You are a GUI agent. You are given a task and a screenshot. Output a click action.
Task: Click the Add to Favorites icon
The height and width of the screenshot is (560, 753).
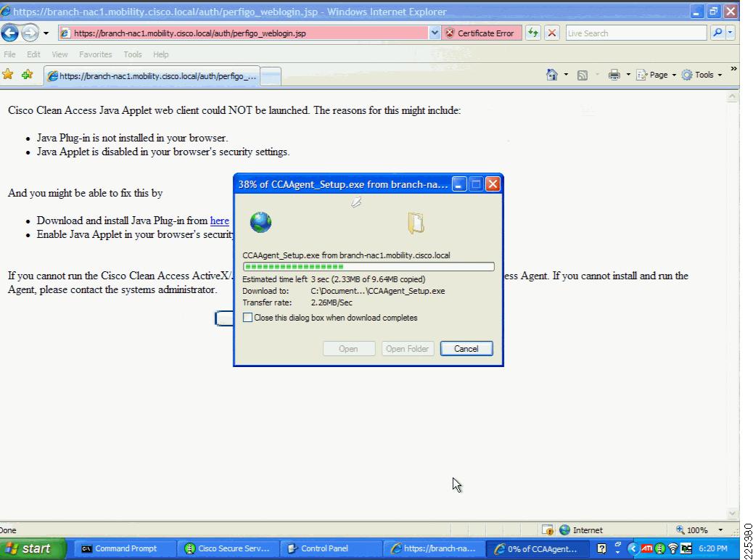pos(28,75)
